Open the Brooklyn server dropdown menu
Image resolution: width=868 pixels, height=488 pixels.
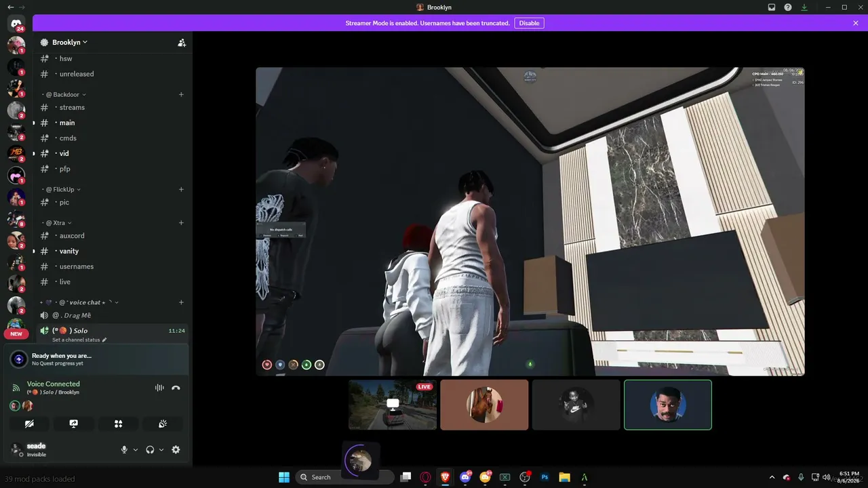[71, 42]
